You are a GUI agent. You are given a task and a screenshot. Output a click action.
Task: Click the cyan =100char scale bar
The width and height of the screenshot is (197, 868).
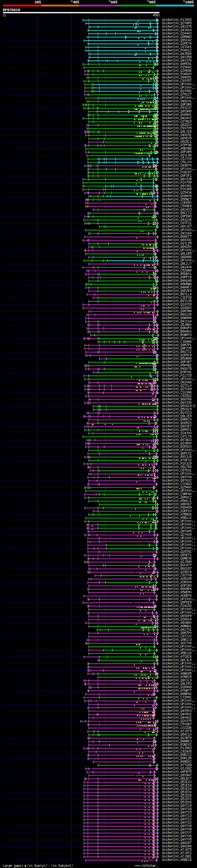(137, 866)
